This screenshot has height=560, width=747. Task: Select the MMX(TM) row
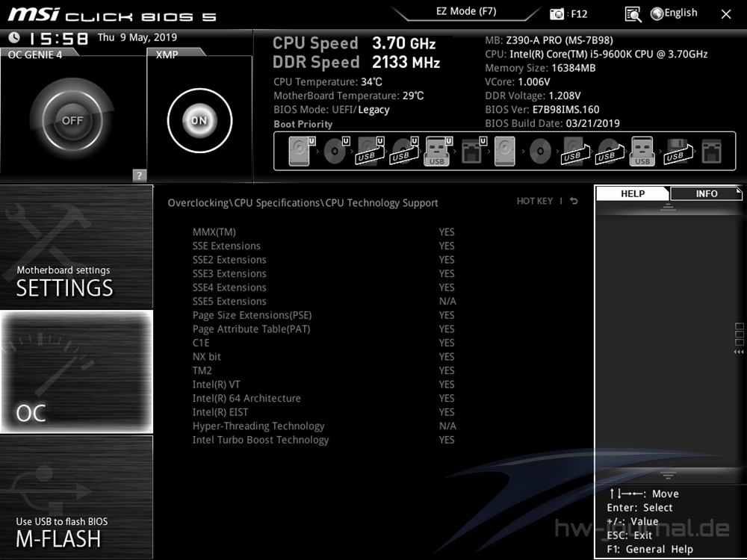click(324, 232)
